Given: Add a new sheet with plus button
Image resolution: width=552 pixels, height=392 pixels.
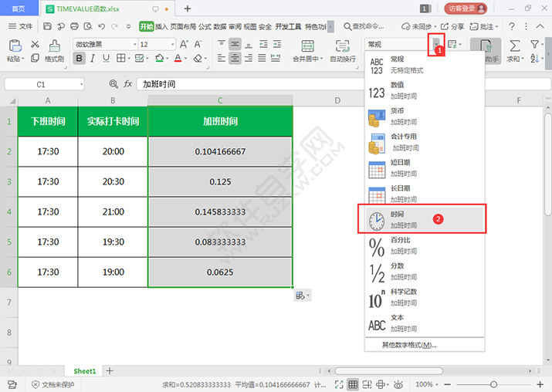Looking at the screenshot, I should [110, 371].
